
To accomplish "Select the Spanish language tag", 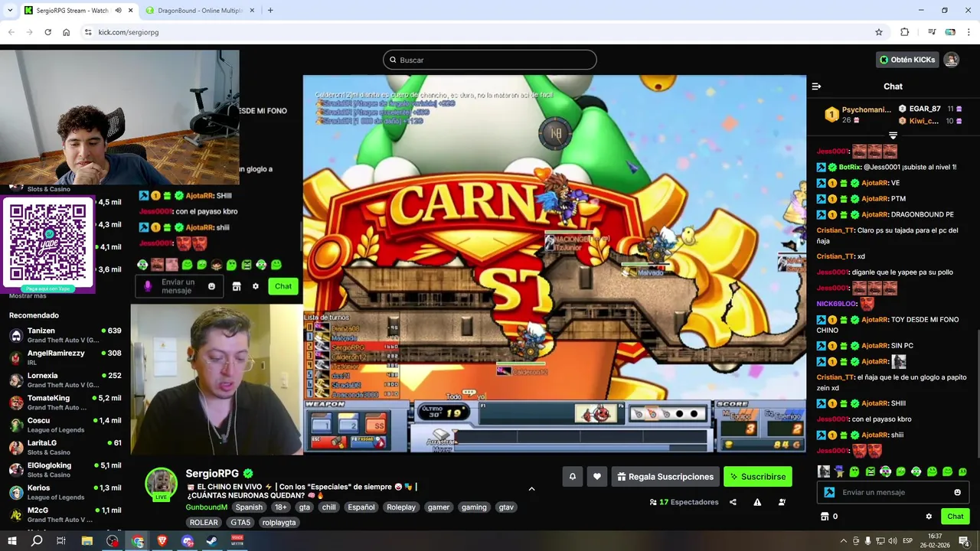I will point(249,507).
